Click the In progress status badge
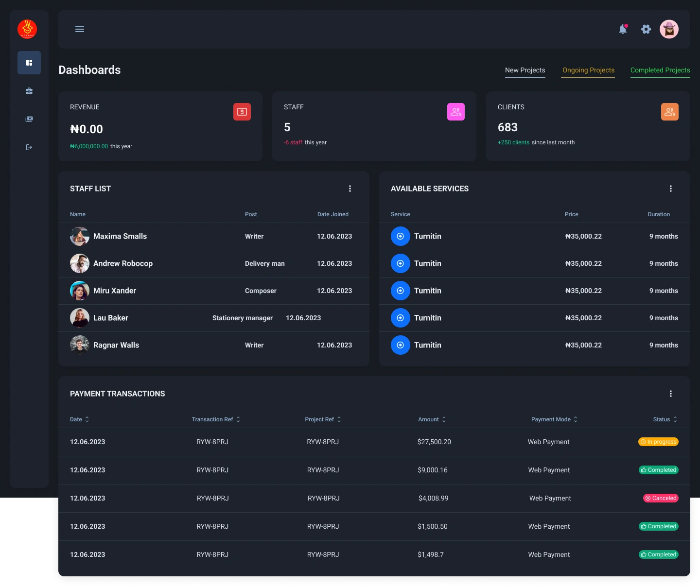700x588 pixels. 658,442
